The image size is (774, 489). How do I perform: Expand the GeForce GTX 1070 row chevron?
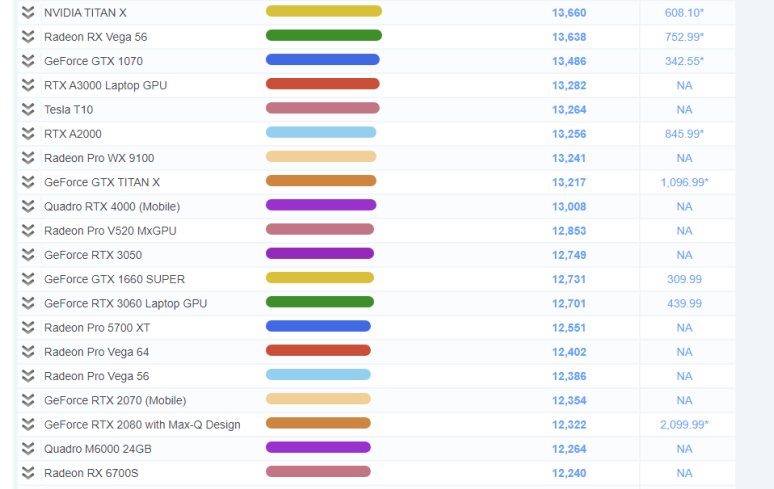pos(28,61)
